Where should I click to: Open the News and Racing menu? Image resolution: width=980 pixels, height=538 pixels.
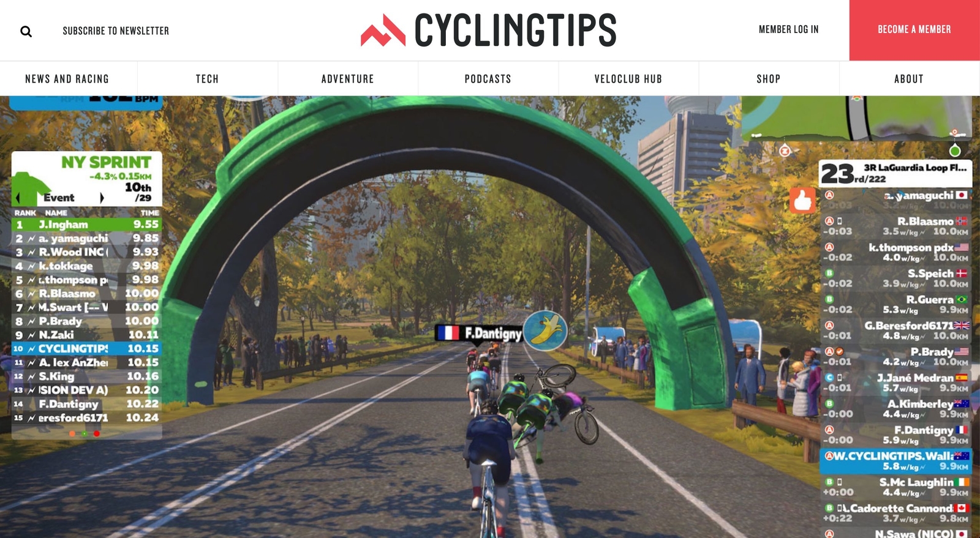(x=67, y=79)
